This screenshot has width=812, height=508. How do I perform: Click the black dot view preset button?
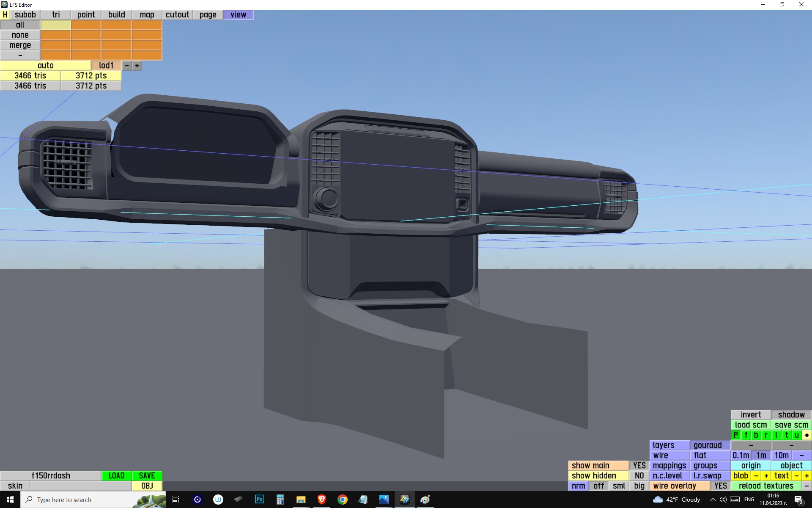(x=807, y=435)
